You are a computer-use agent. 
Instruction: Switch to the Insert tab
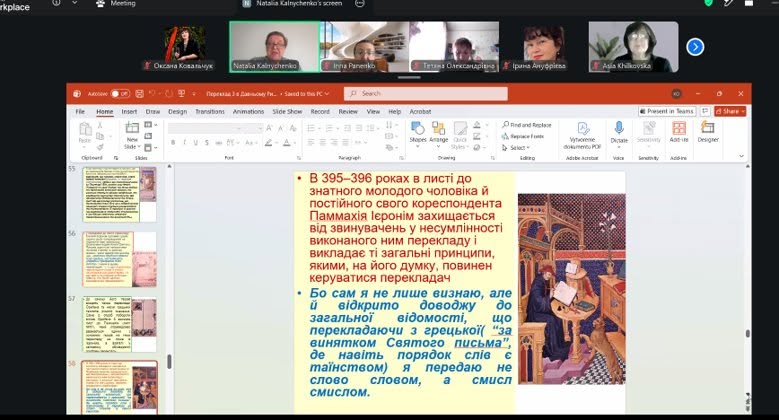[x=129, y=112]
